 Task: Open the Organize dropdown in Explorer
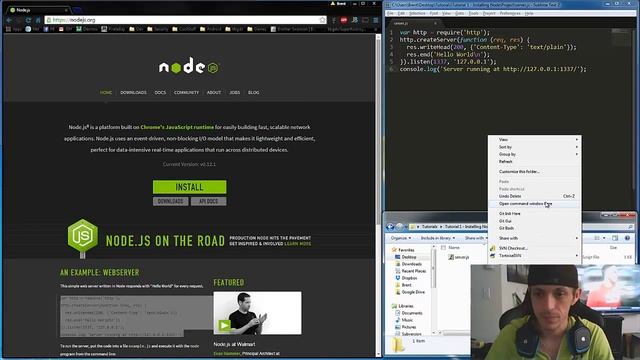pos(401,238)
